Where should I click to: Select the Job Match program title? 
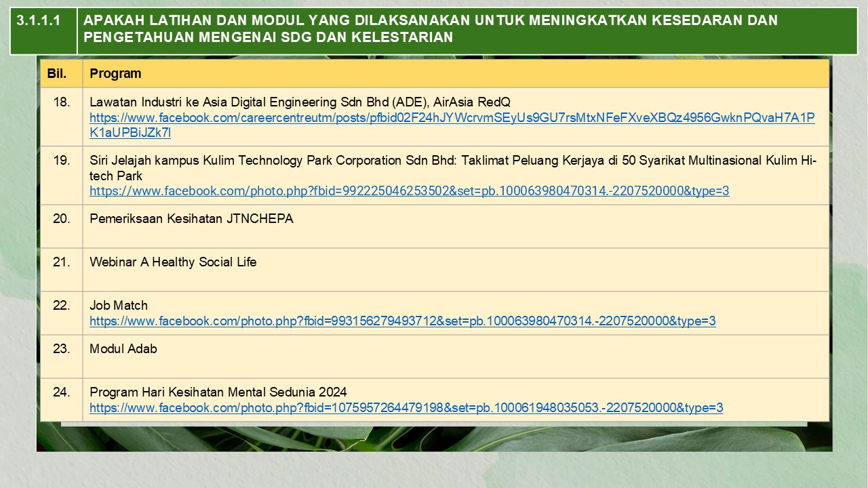(119, 306)
